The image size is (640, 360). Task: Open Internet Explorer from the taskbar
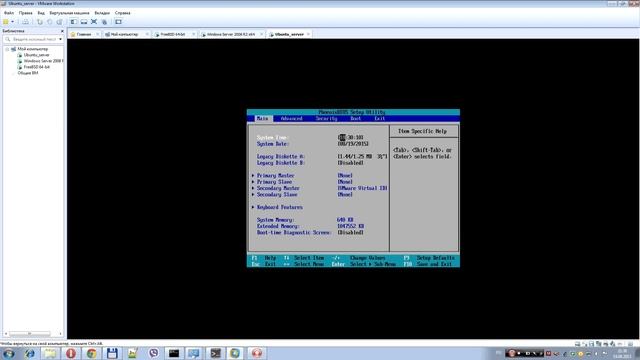[29, 353]
